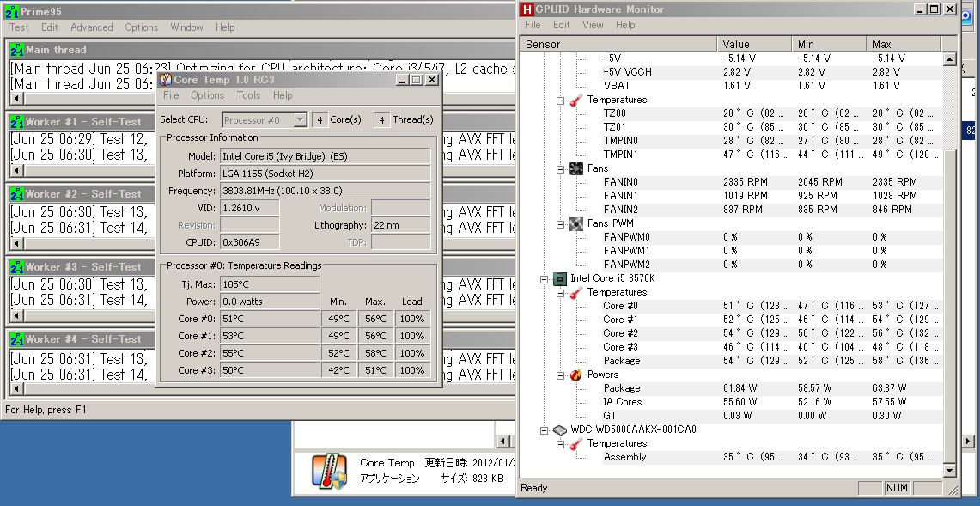980x506 pixels.
Task: Click the Prime95 title bar icon
Action: click(x=12, y=10)
